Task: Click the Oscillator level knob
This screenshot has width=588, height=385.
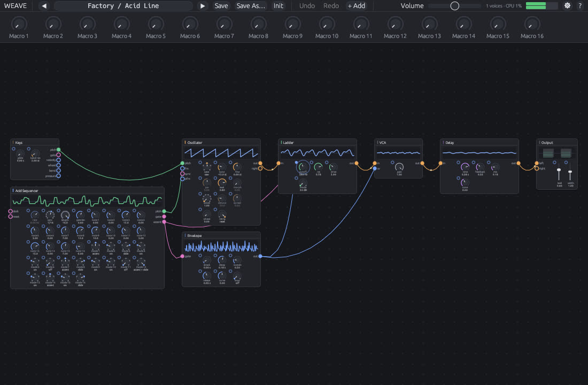Action: tap(222, 182)
